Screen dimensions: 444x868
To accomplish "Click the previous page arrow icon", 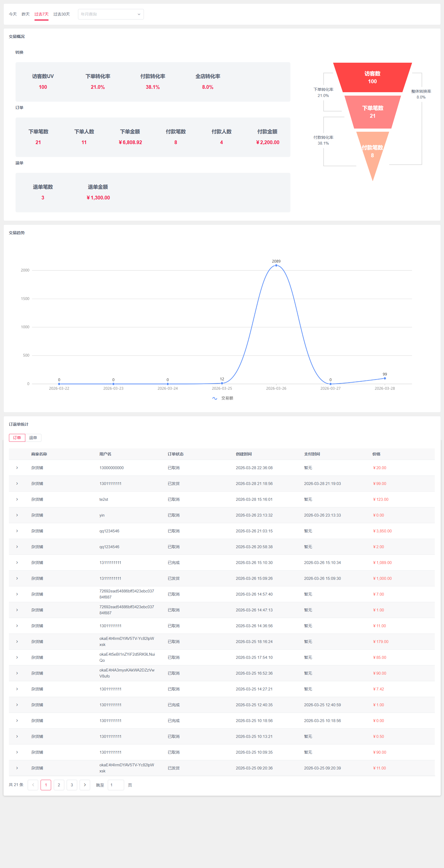I will click(33, 785).
